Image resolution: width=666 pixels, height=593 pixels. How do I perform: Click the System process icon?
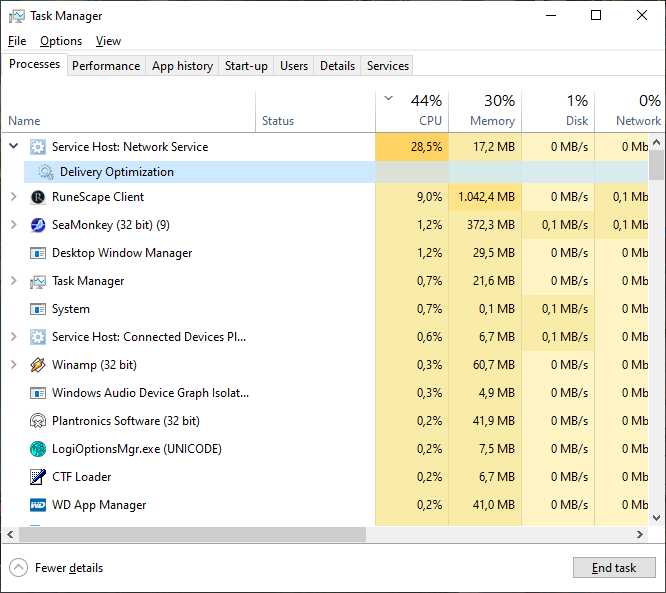pos(38,309)
